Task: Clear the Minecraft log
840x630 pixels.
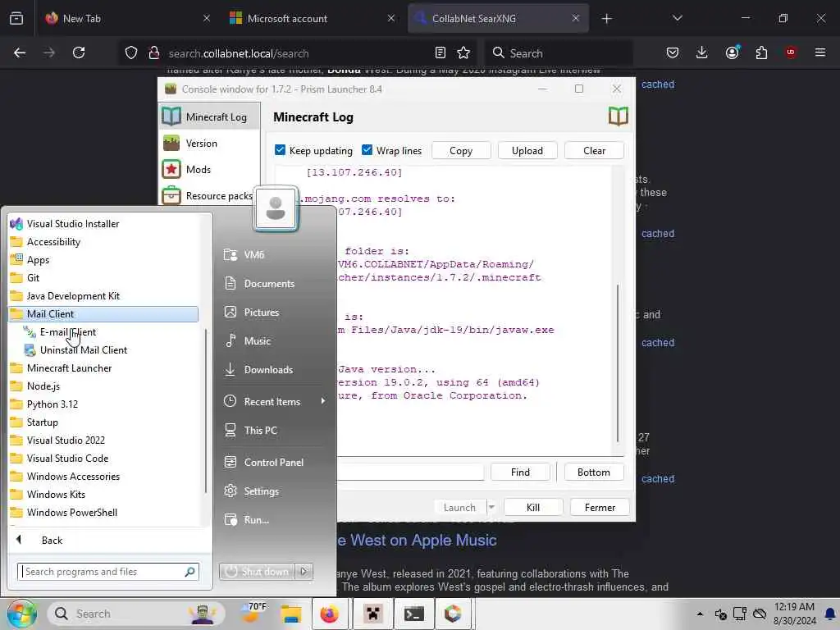Action: [594, 151]
